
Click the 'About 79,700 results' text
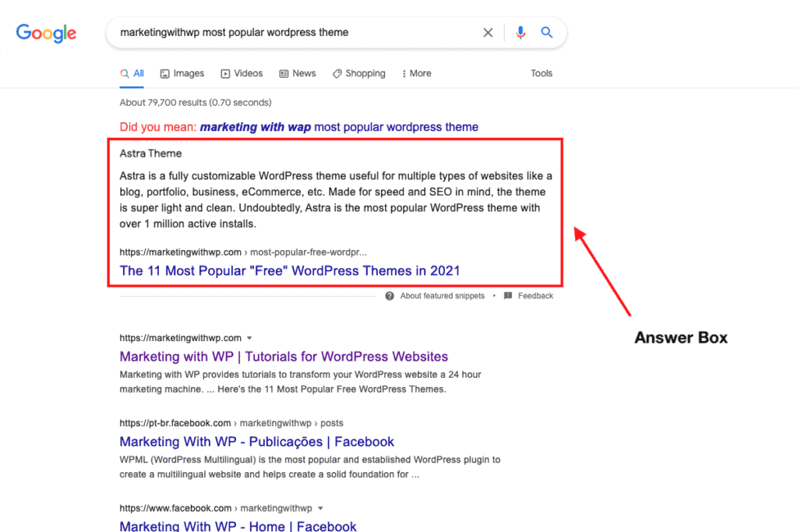point(196,103)
